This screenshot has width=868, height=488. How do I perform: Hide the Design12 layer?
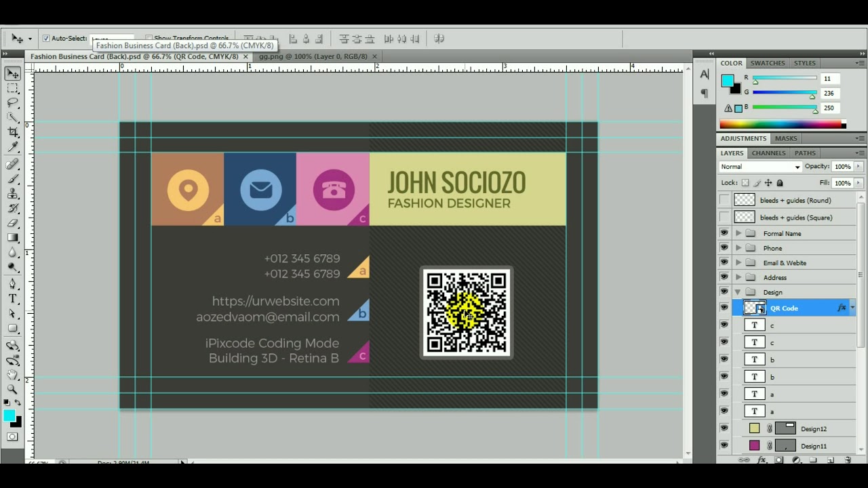(724, 428)
